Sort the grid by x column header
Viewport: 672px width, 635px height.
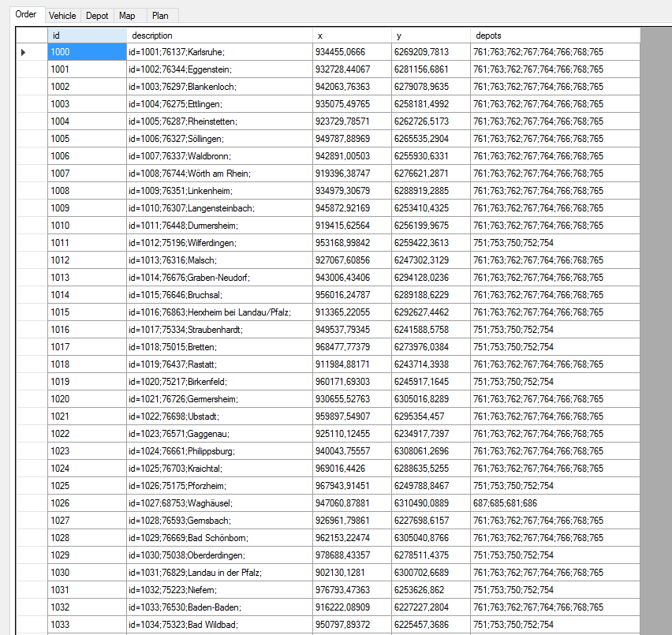[351, 35]
